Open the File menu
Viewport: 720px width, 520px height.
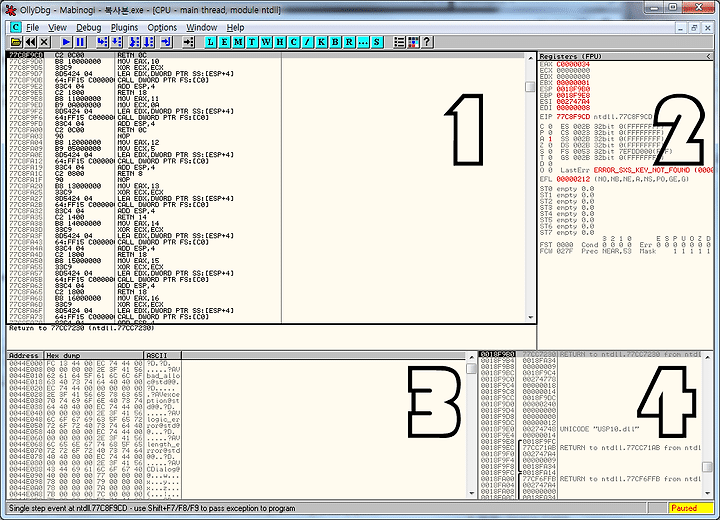pyautogui.click(x=32, y=28)
